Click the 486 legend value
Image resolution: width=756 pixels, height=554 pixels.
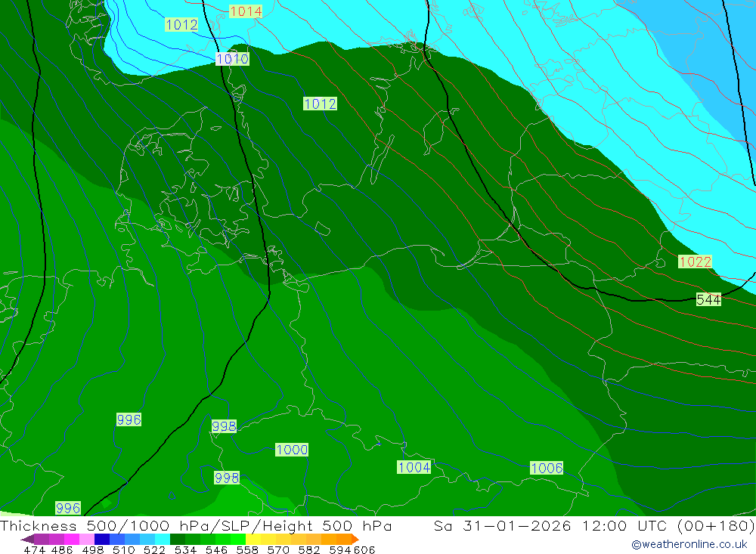coord(62,549)
